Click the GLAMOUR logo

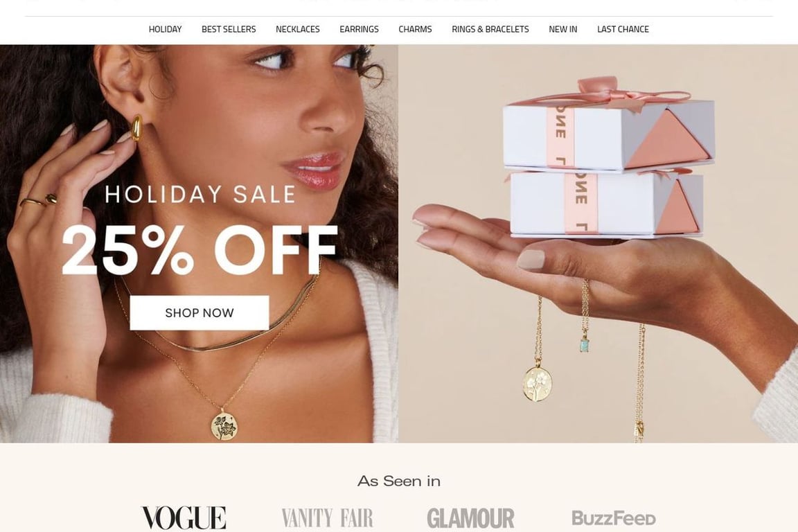(470, 518)
